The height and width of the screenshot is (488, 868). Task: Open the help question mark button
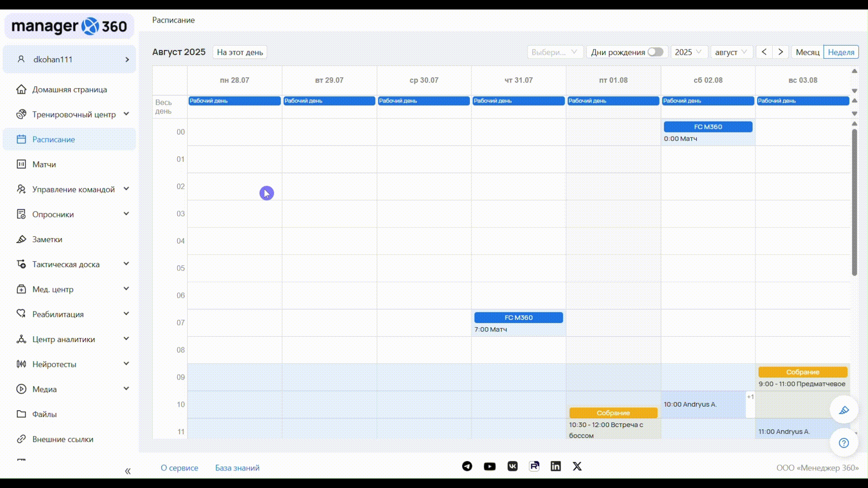(844, 443)
